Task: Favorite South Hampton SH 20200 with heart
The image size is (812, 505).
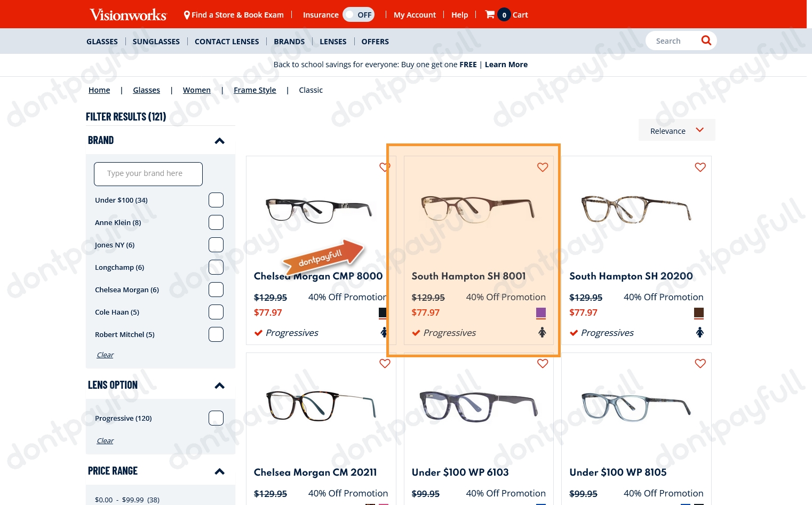Action: click(700, 167)
